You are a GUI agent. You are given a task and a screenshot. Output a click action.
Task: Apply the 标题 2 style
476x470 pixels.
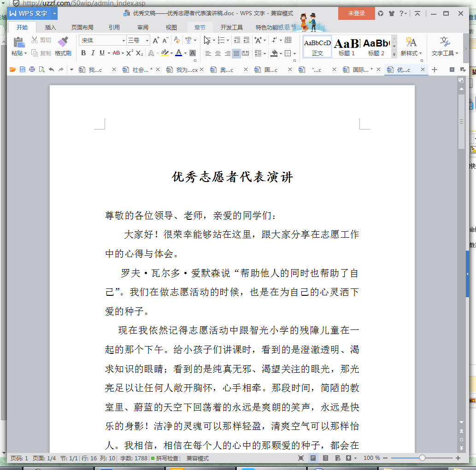point(376,46)
